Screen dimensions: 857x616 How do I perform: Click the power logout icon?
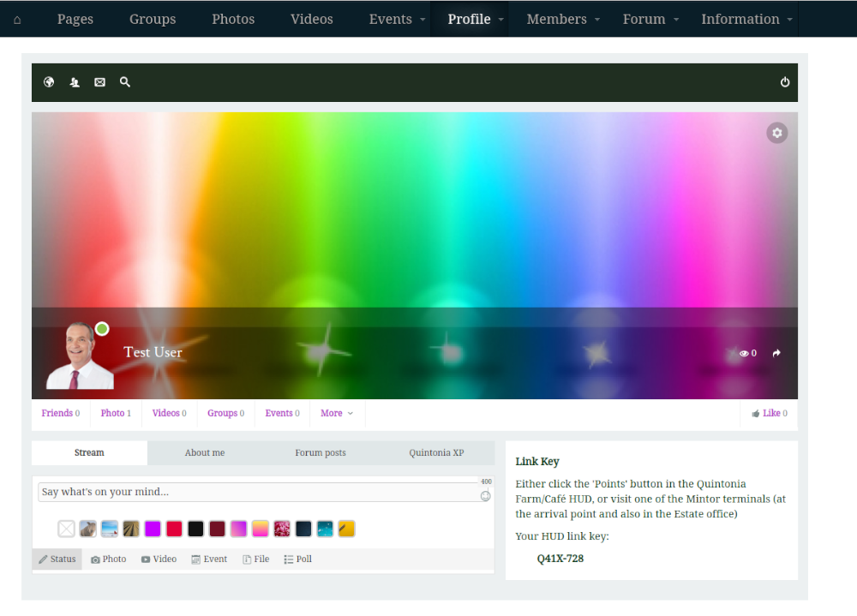click(x=784, y=82)
